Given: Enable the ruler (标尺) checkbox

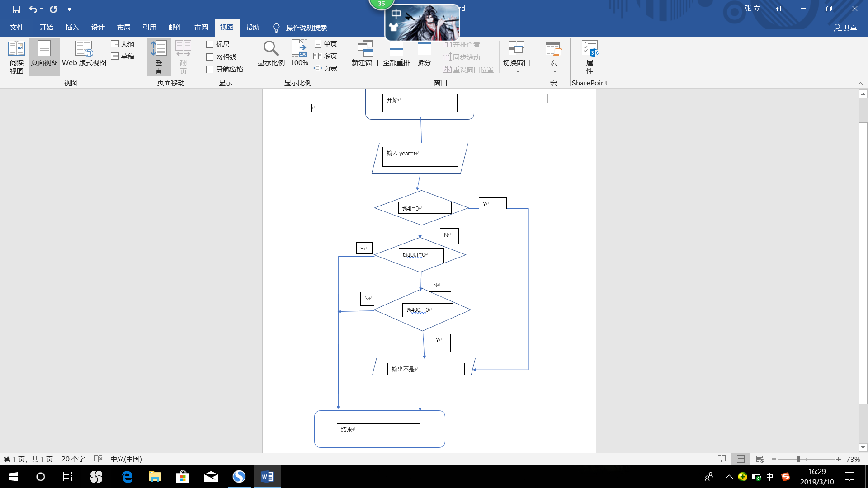Looking at the screenshot, I should tap(210, 44).
